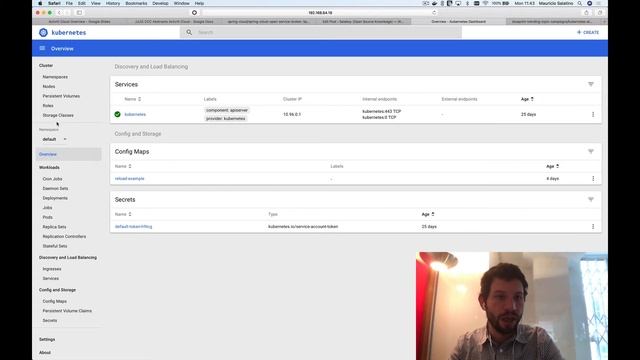Toggle Safari sidebar button
Screen dimensions: 640x360
tap(79, 13)
